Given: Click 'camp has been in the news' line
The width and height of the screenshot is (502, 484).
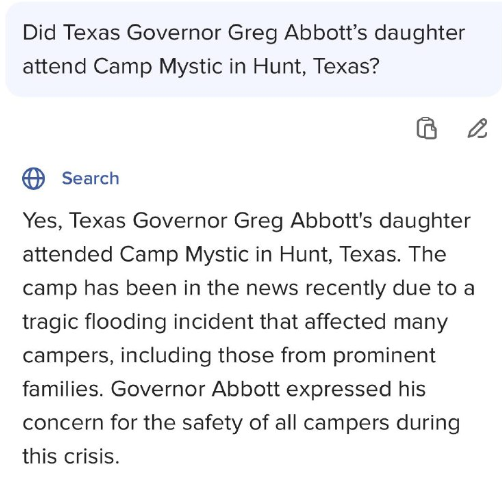Looking at the screenshot, I should [x=160, y=288].
